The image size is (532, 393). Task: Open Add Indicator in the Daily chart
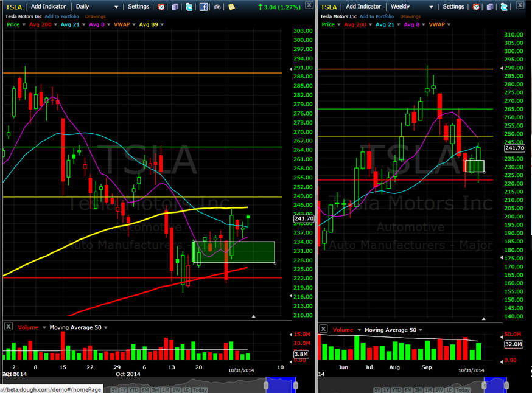pyautogui.click(x=48, y=7)
